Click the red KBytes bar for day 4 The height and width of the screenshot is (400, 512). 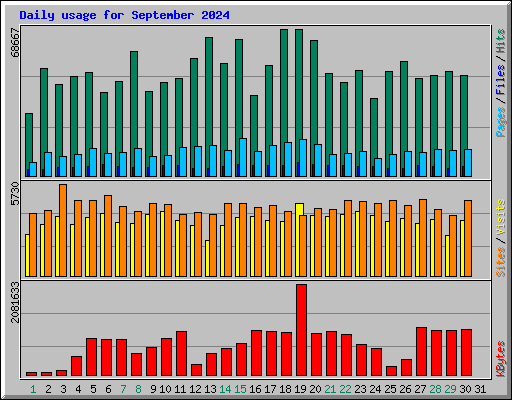point(76,366)
